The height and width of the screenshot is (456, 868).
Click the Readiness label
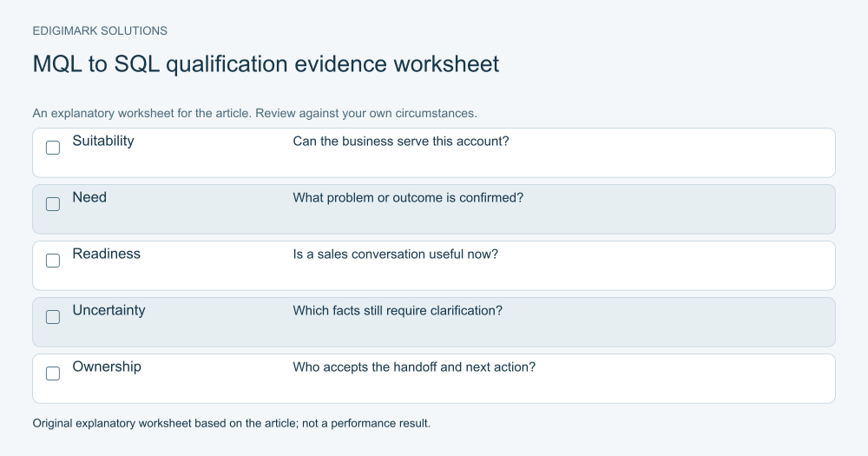[106, 254]
